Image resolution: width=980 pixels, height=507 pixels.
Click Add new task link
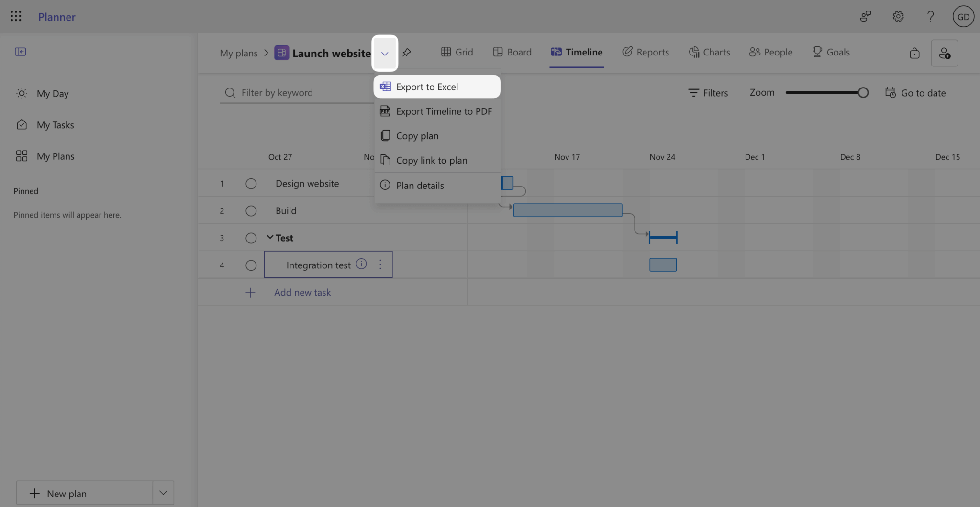tap(302, 292)
